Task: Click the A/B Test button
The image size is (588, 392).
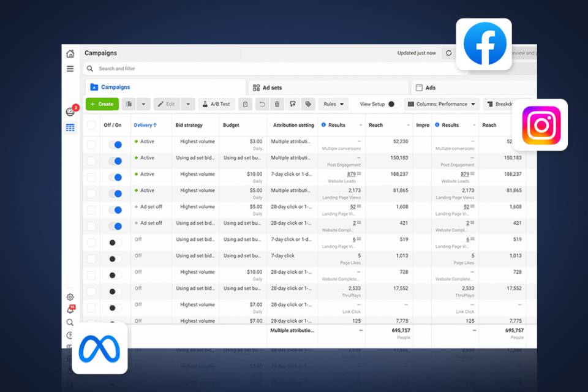Action: [x=216, y=104]
